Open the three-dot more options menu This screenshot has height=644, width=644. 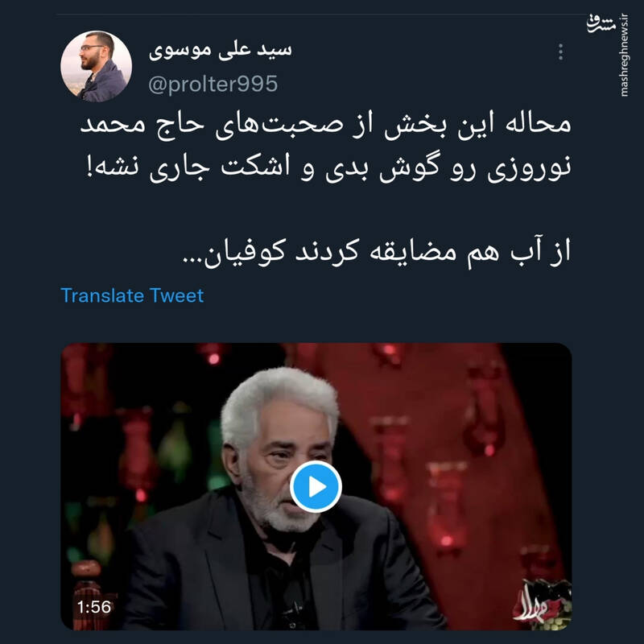(560, 52)
